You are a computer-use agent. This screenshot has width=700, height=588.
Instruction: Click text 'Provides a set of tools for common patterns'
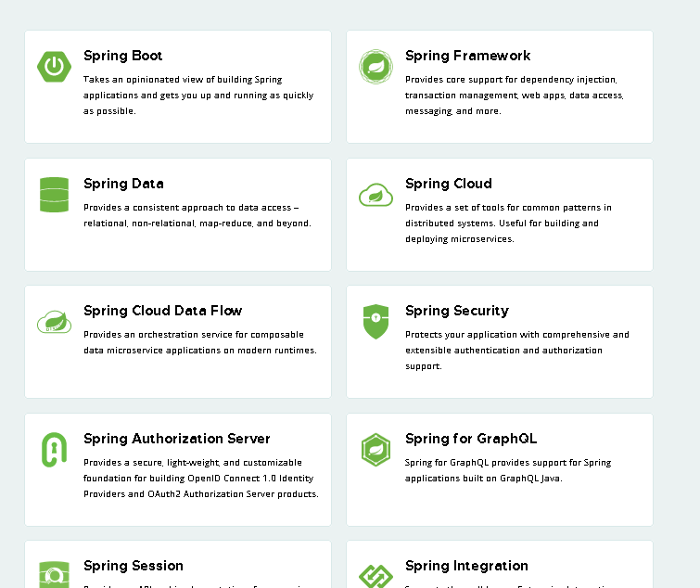point(503,208)
